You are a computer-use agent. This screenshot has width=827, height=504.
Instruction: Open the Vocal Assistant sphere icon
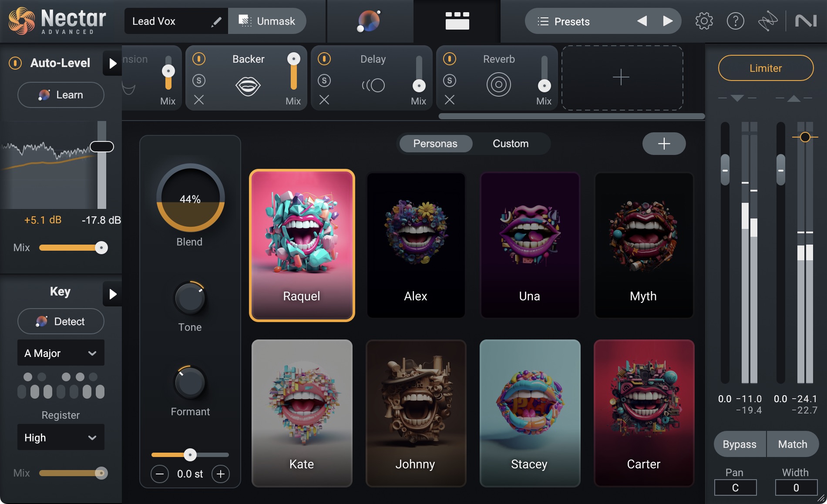tap(369, 20)
